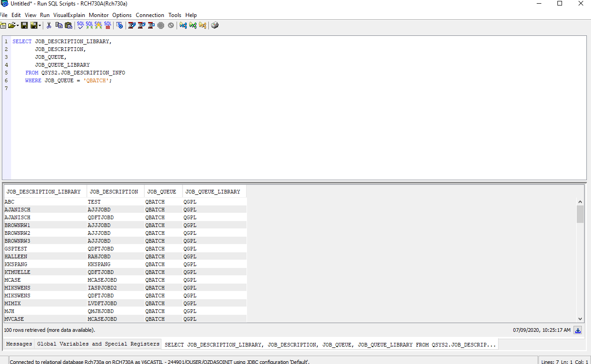Click the first Visual Explain diagram icon
Viewport: 591px width, 364px height.
(183, 25)
